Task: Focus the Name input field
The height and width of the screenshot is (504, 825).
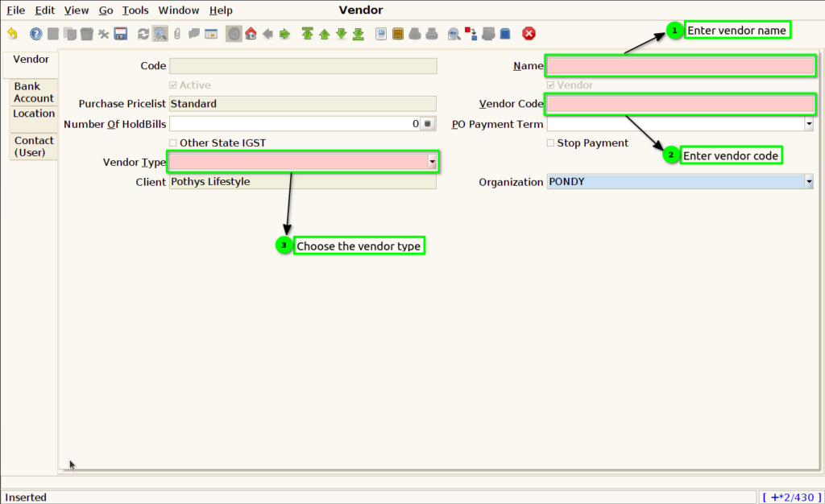Action: [x=680, y=66]
